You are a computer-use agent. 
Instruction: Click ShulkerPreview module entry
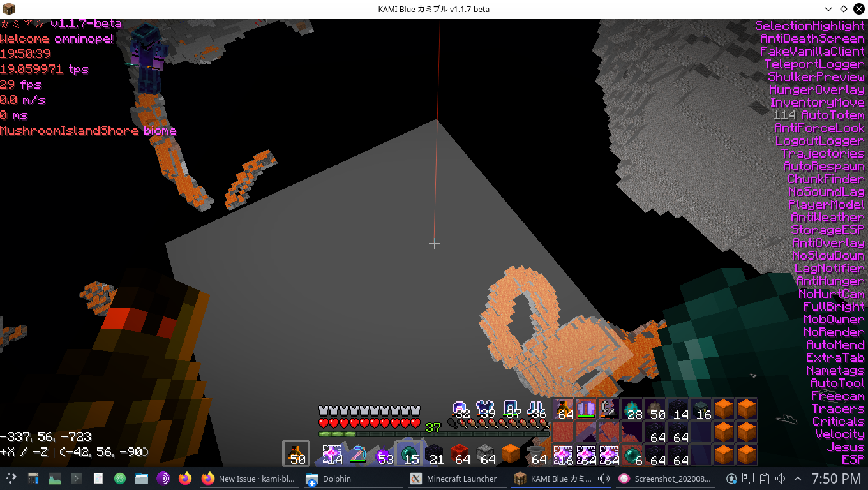pos(816,77)
